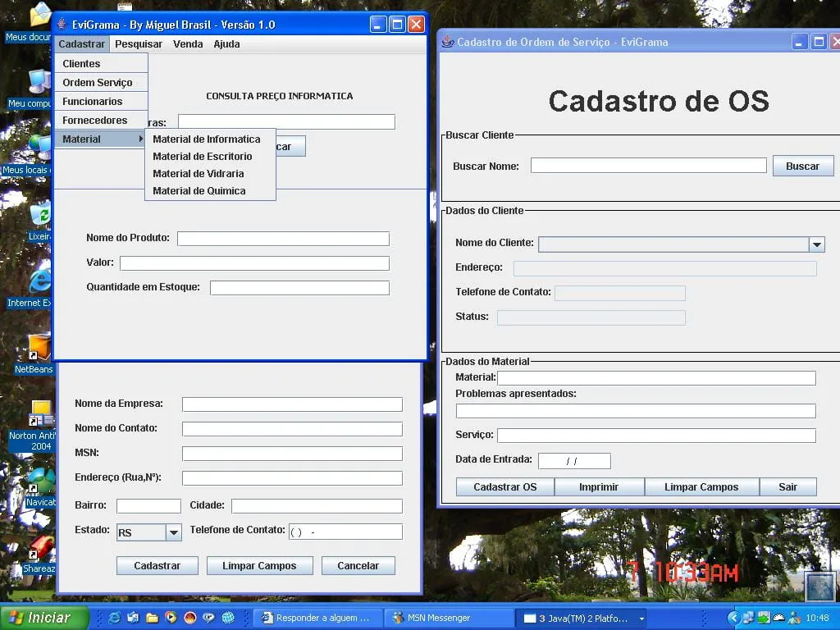Click the Buscar button beside Buscar Nome
The width and height of the screenshot is (840, 630).
point(802,166)
